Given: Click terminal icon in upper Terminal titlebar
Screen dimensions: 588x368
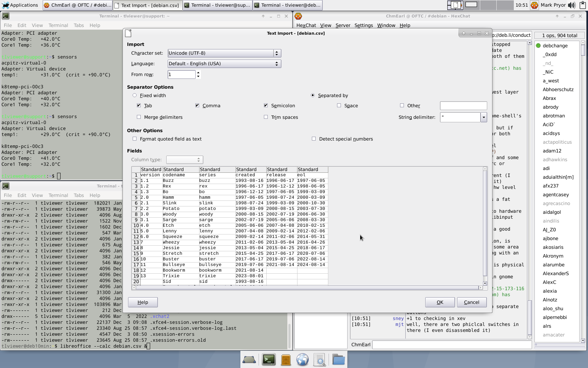Looking at the screenshot, I should click(6, 16).
